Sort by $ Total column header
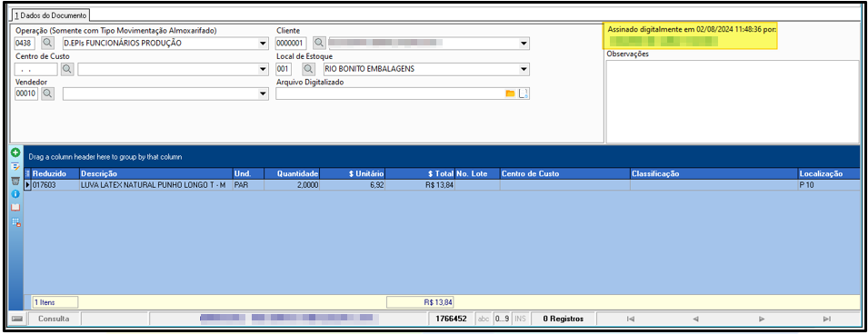The width and height of the screenshot is (868, 334). 420,173
